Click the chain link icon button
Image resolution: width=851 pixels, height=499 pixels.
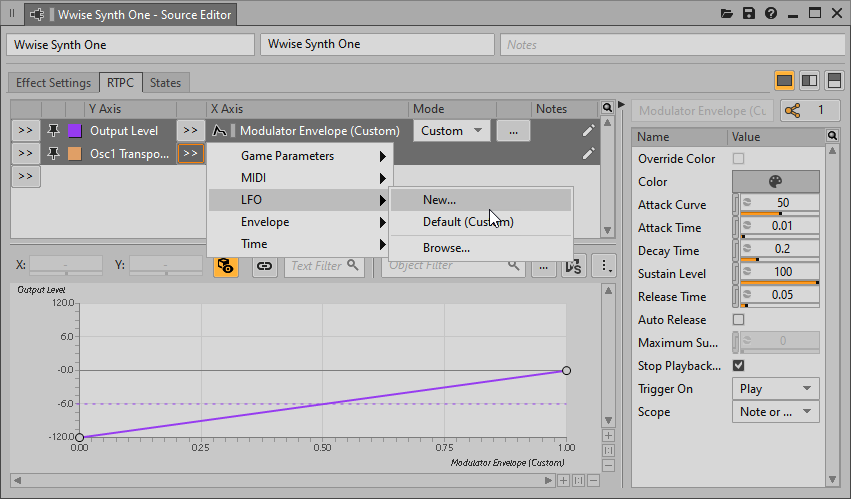tap(264, 266)
